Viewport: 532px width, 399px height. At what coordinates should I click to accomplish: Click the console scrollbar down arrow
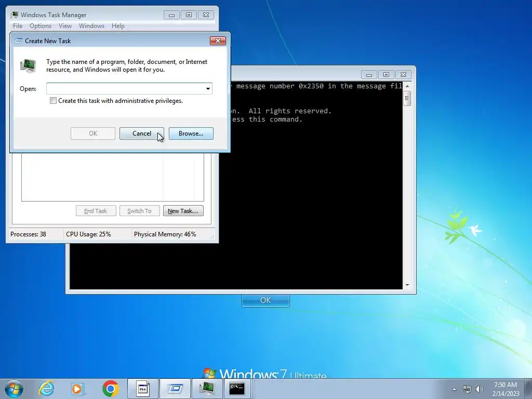click(x=407, y=285)
